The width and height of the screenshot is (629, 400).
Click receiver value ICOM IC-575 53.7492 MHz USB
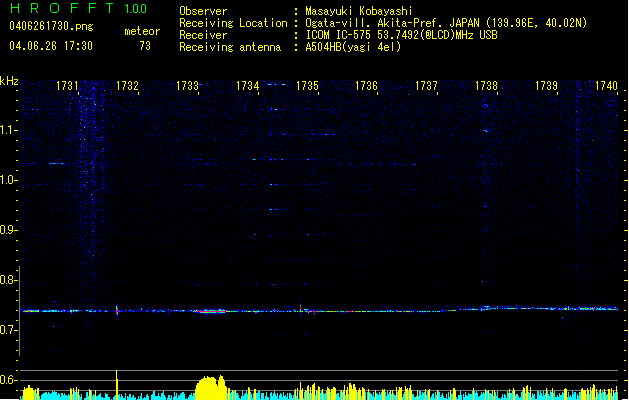tap(401, 35)
